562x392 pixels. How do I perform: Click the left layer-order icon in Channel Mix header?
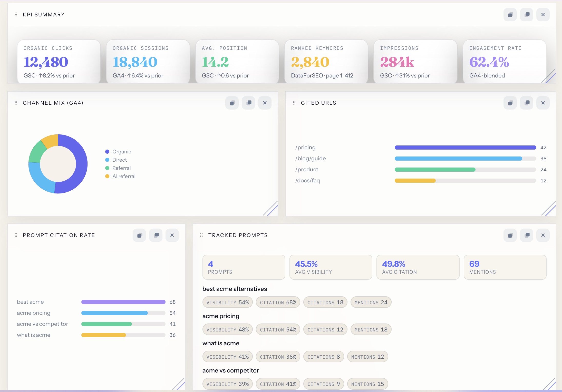click(x=232, y=103)
